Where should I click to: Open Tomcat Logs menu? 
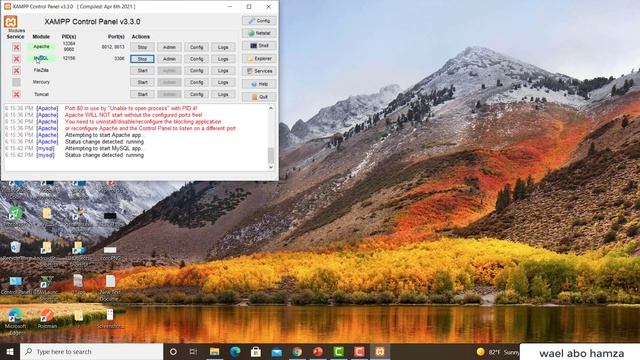click(223, 94)
